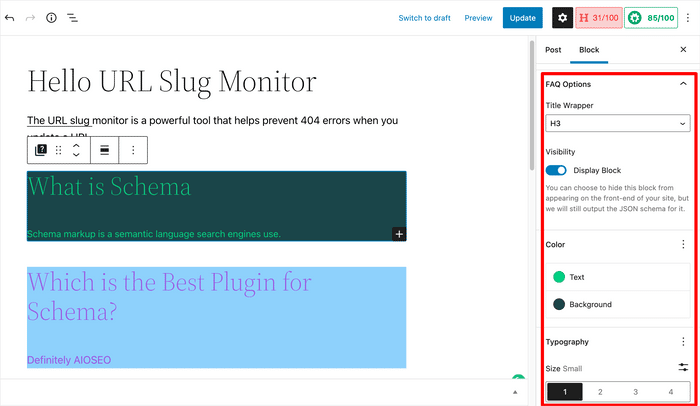Open the Title Wrapper H3 dropdown
This screenshot has height=406, width=700.
pyautogui.click(x=618, y=123)
